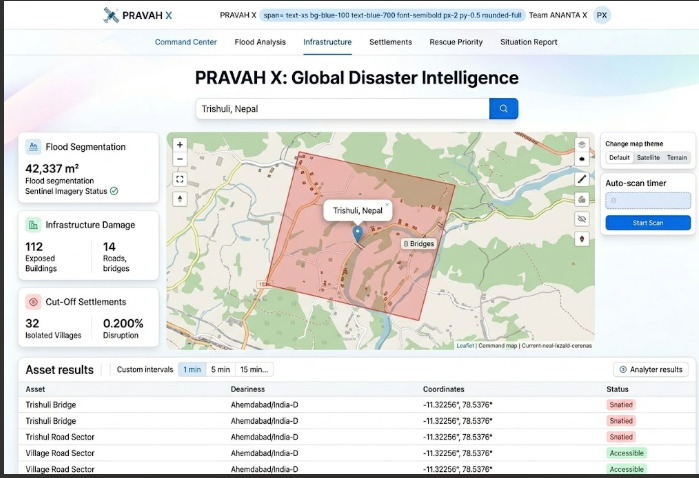Select the Infrastructure tab
Viewport: 699px width, 478px height.
[x=328, y=42]
